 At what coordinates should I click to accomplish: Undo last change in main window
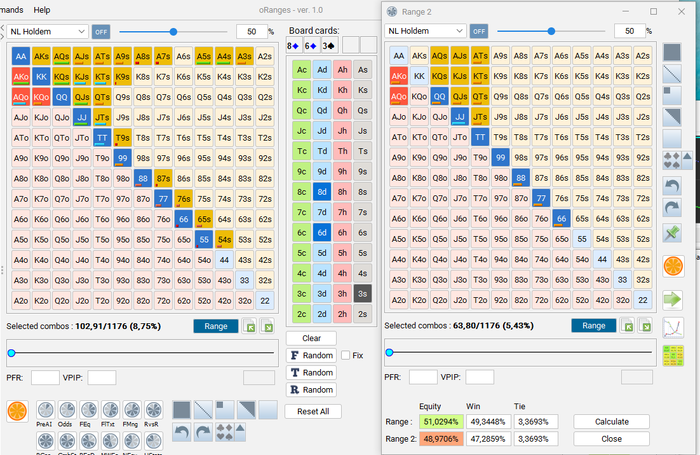(x=182, y=432)
